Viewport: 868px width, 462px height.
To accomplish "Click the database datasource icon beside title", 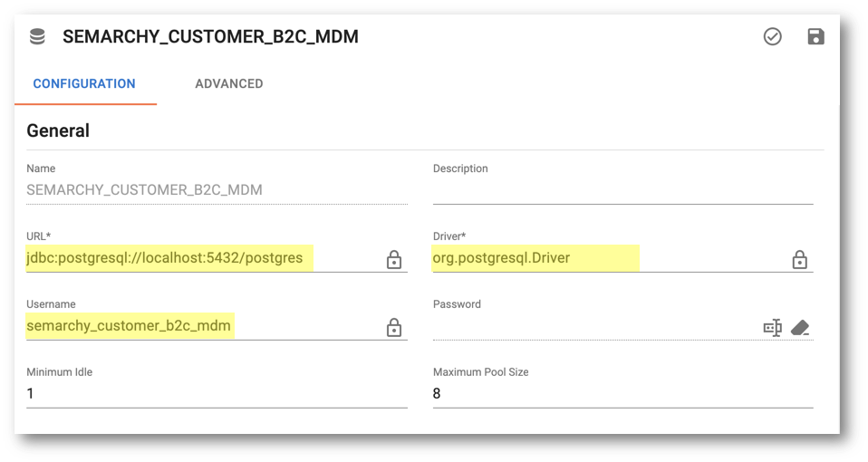I will [37, 36].
